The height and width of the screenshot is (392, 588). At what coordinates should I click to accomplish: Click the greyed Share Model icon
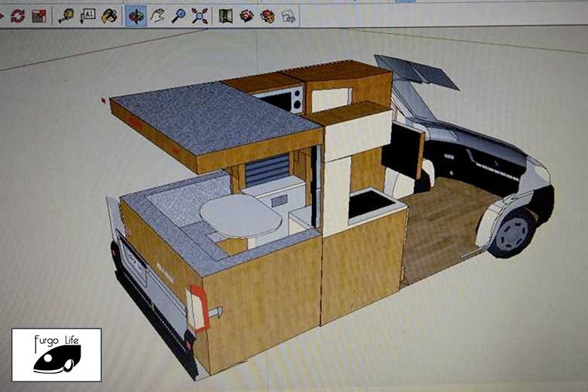[x=289, y=16]
